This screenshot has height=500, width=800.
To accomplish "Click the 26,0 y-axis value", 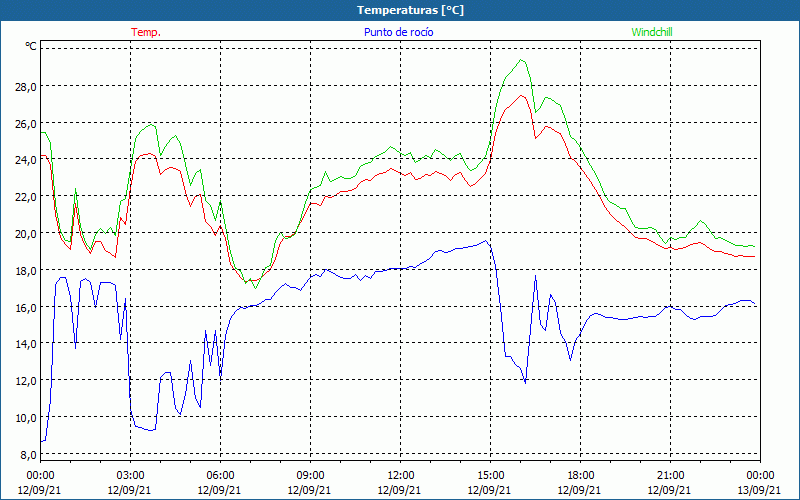I will (26, 123).
